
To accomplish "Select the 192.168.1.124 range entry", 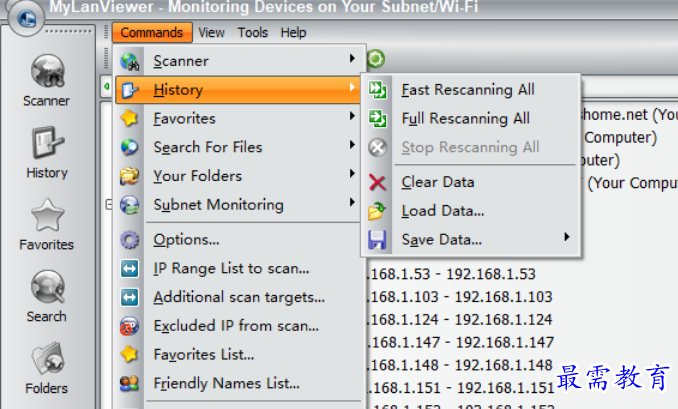I will 459,320.
